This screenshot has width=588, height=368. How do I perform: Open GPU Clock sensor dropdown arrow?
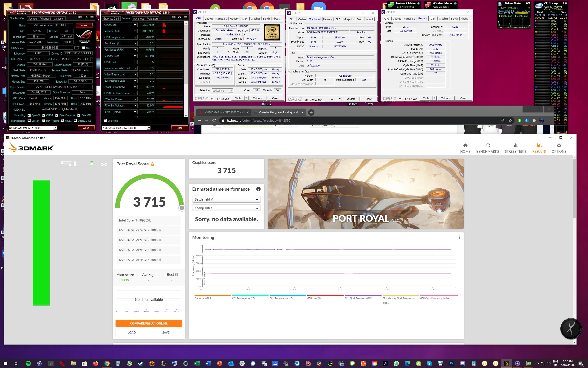click(135, 25)
